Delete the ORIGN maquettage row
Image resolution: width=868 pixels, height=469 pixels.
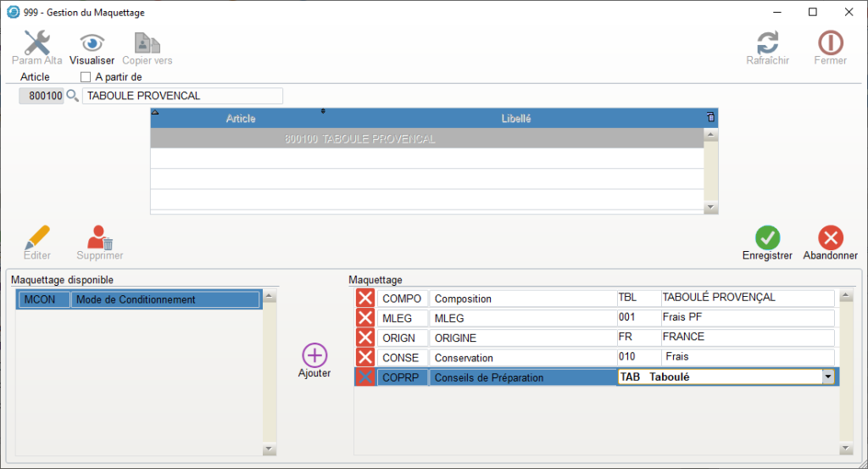364,337
